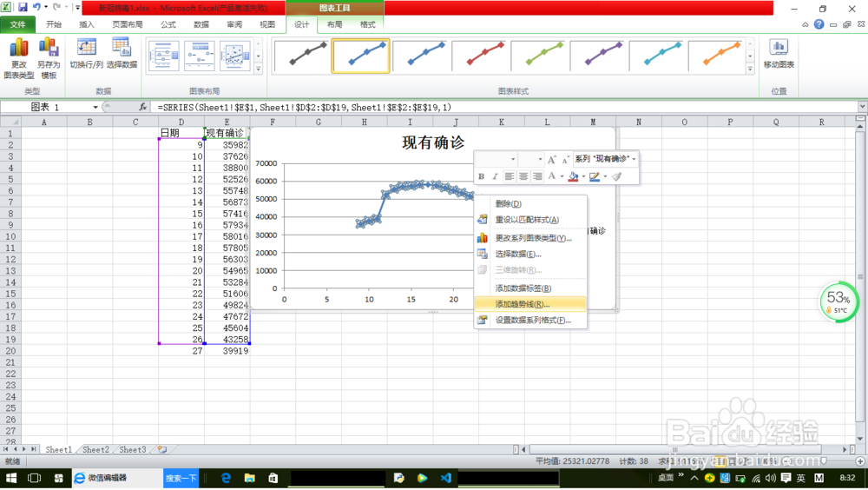Open Task View in taskbar

[35, 478]
